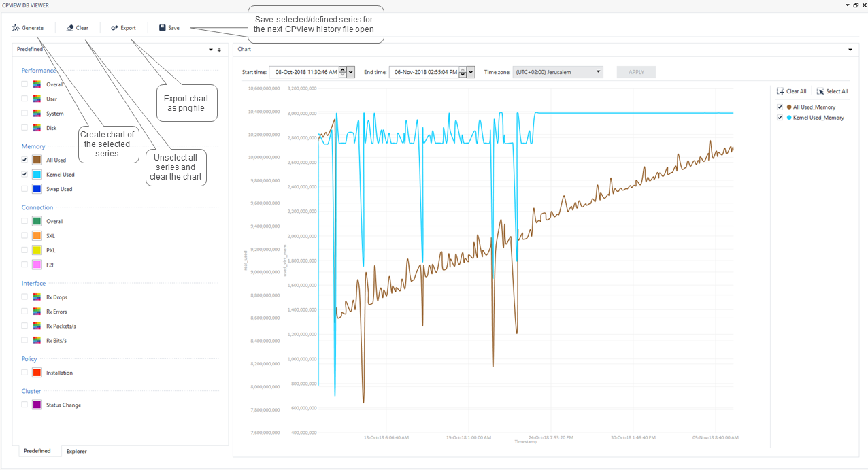The width and height of the screenshot is (868, 470).
Task: Click the pin icon on the Predefined panel
Action: tap(219, 49)
